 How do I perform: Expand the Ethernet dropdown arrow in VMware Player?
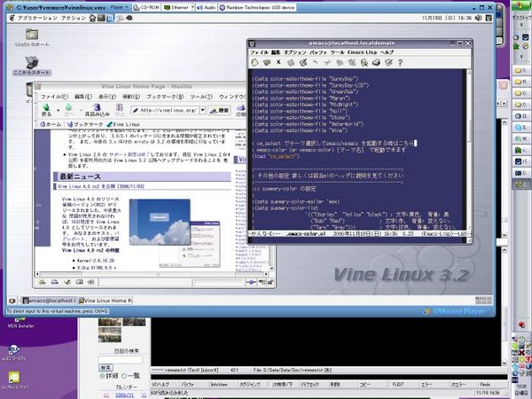pyautogui.click(x=192, y=7)
